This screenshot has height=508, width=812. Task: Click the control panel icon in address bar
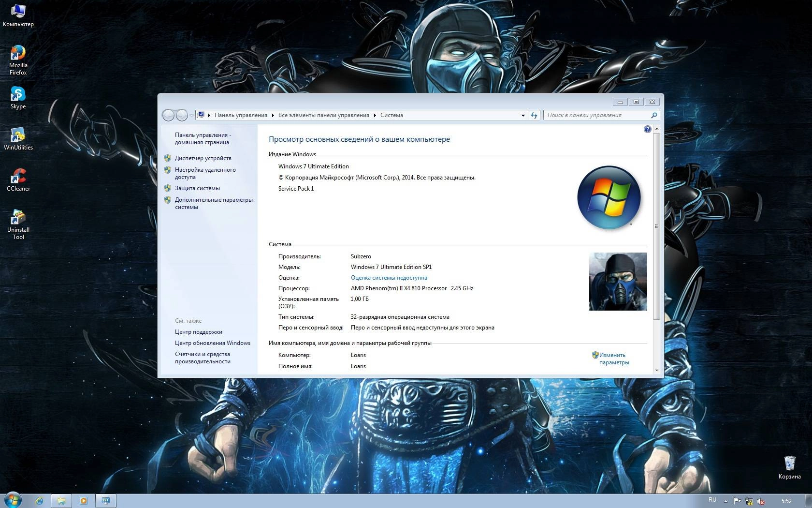point(201,115)
